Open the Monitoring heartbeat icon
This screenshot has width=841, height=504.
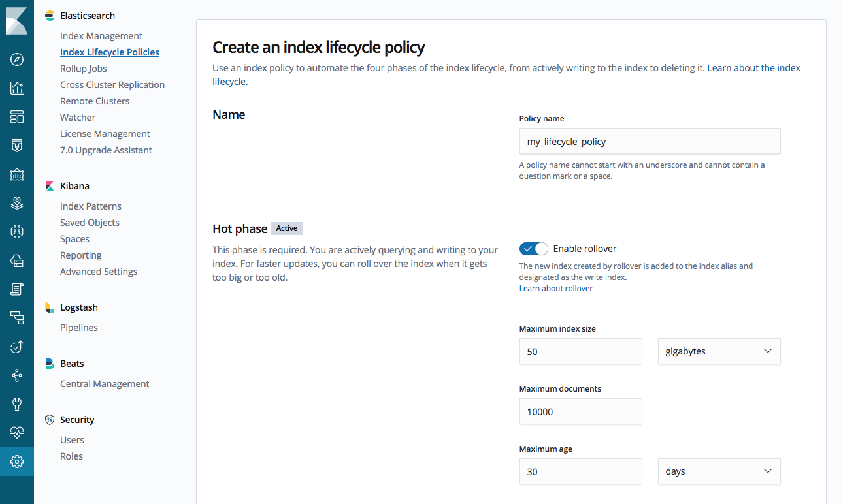coord(17,432)
